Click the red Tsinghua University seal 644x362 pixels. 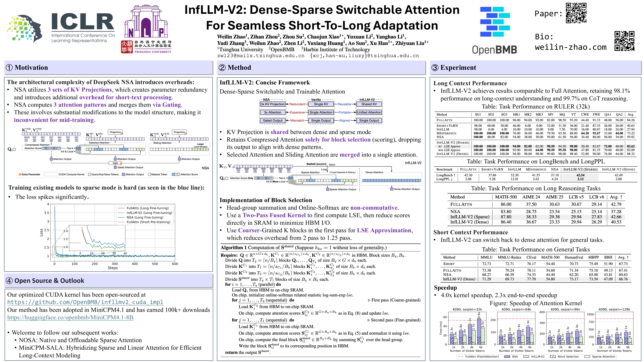[x=127, y=47]
